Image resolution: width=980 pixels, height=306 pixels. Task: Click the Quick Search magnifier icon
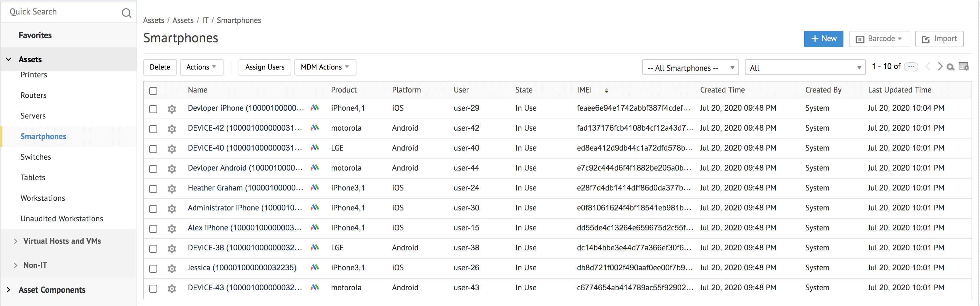[126, 13]
